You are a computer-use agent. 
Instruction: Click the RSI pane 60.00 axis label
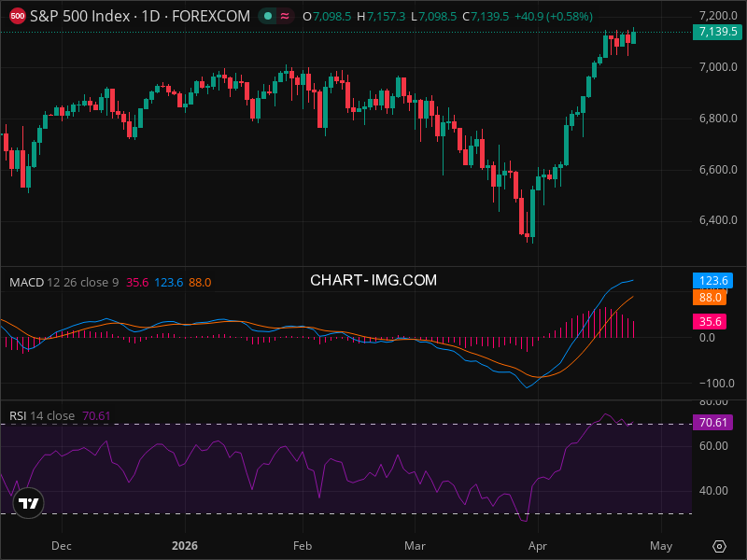(713, 446)
